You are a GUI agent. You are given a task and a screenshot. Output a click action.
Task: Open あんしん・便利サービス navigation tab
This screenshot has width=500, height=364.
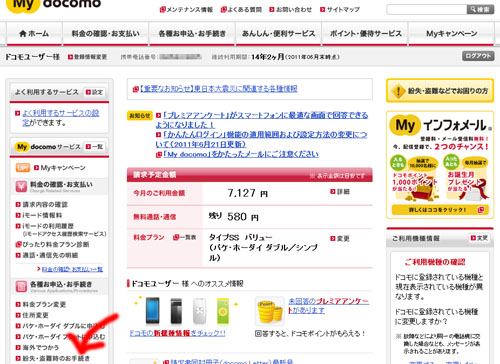point(278,34)
